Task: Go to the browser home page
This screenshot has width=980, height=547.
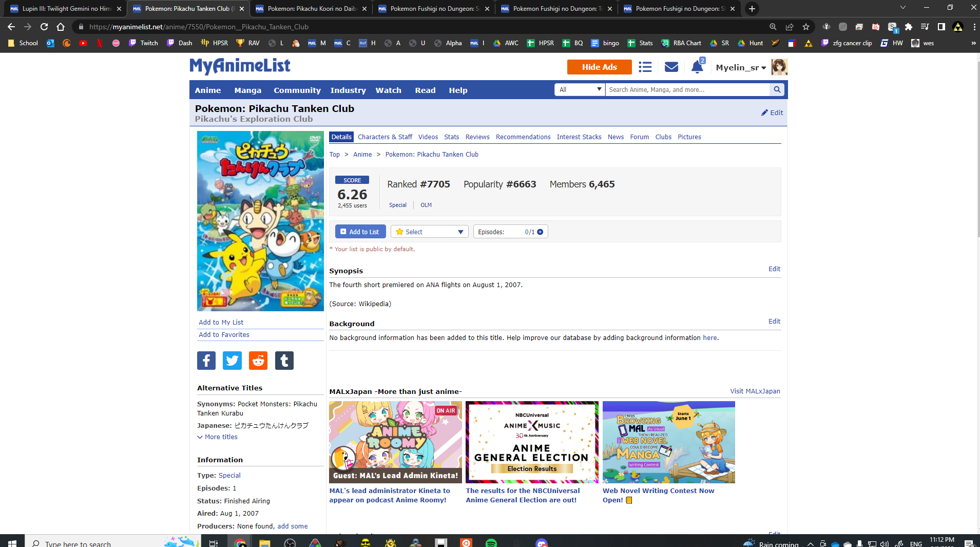Action: [x=61, y=27]
